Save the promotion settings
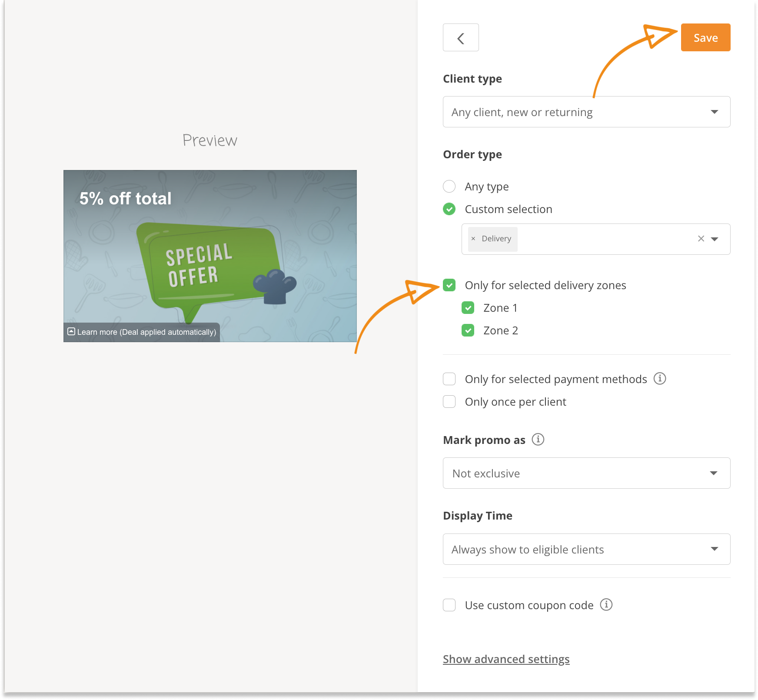Viewport: 758px width, 700px height. pyautogui.click(x=705, y=38)
